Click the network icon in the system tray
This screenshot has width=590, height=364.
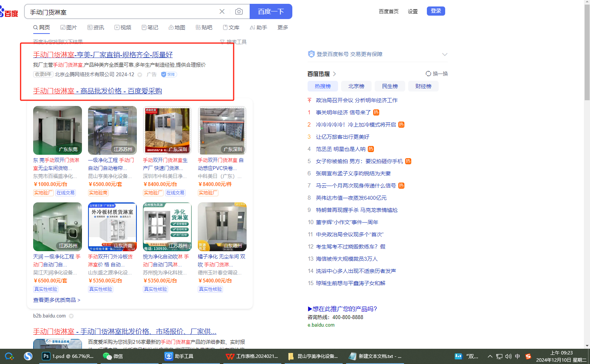click(x=499, y=357)
